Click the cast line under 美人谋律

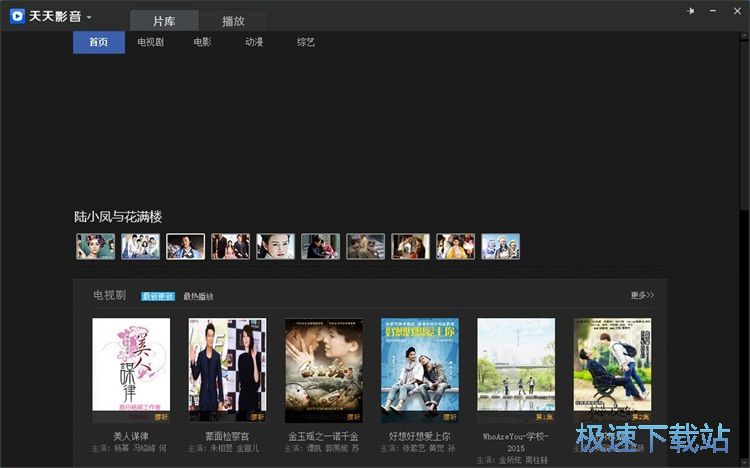pyautogui.click(x=130, y=448)
